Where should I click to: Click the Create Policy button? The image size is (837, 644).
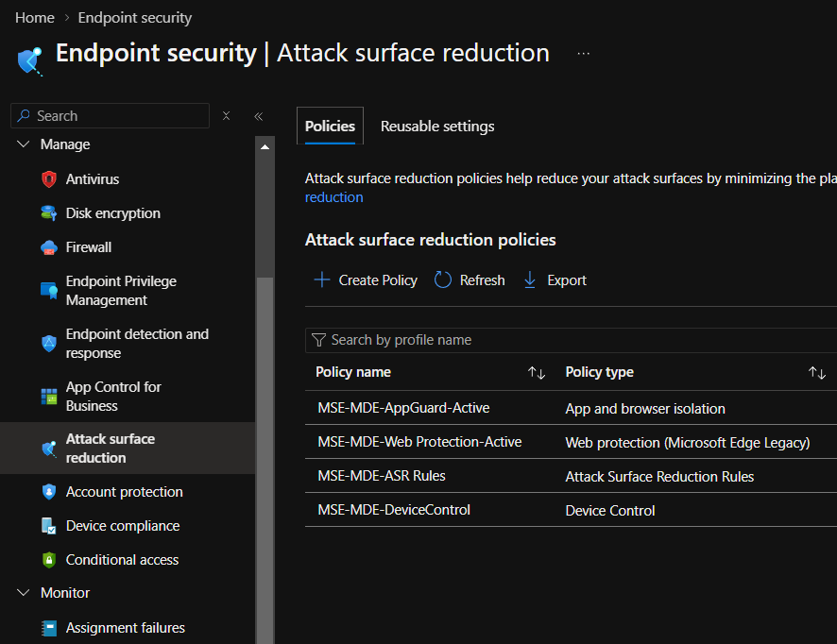point(366,280)
